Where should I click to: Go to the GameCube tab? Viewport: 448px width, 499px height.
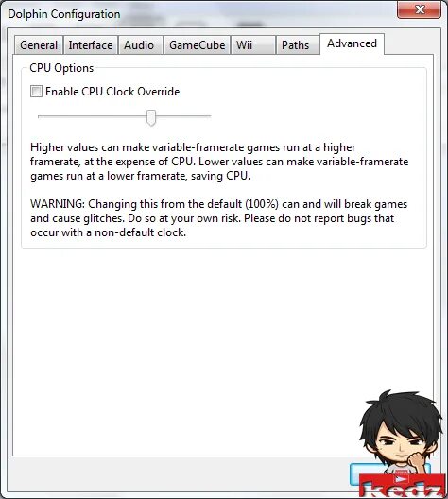pyautogui.click(x=197, y=44)
